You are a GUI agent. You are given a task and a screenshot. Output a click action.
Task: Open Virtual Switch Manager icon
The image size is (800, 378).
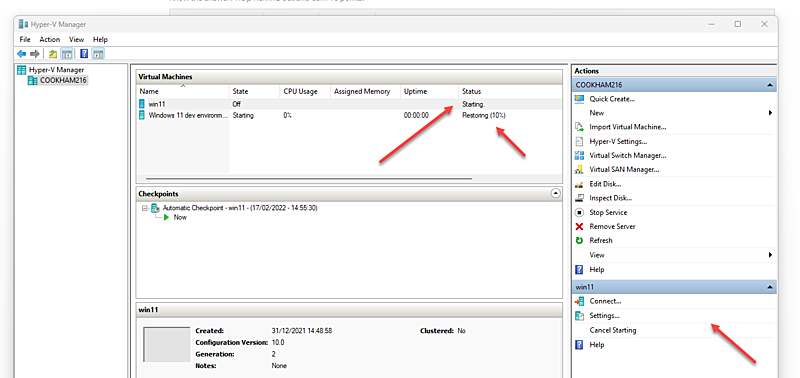point(579,156)
